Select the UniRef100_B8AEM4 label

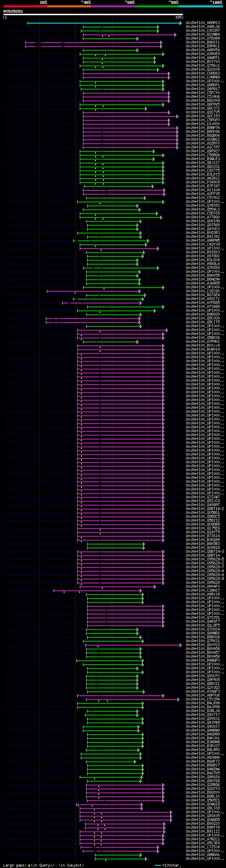coord(203,280)
